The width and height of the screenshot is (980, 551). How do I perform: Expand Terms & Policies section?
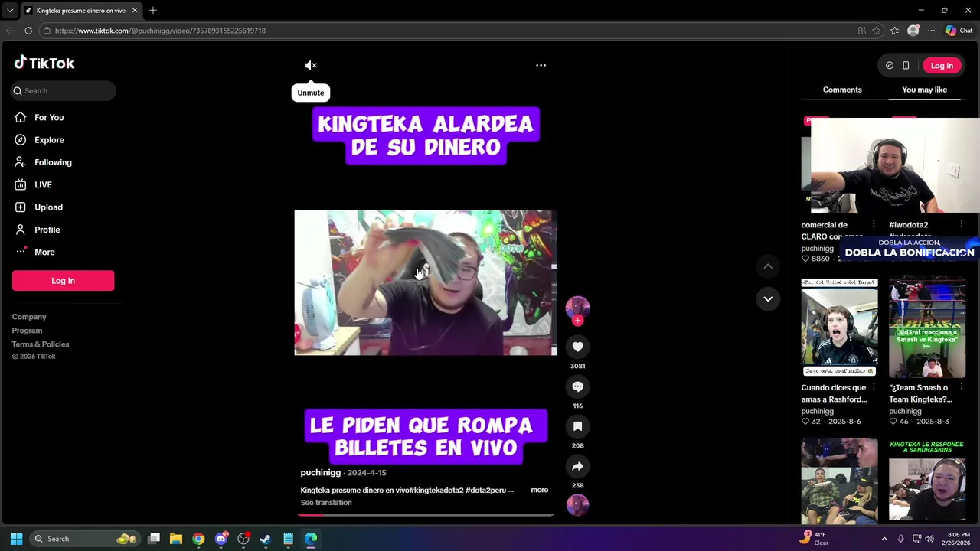coord(40,344)
